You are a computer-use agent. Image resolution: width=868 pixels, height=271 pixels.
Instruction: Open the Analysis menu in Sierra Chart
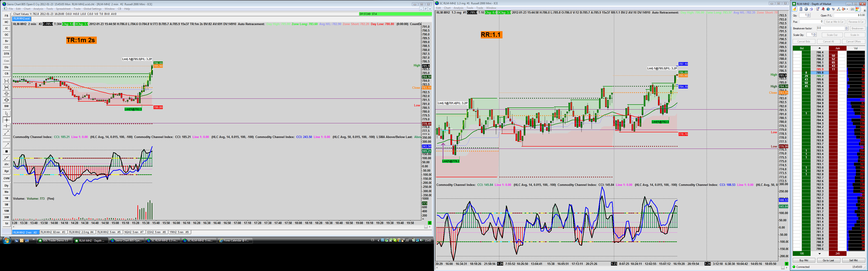tap(38, 9)
